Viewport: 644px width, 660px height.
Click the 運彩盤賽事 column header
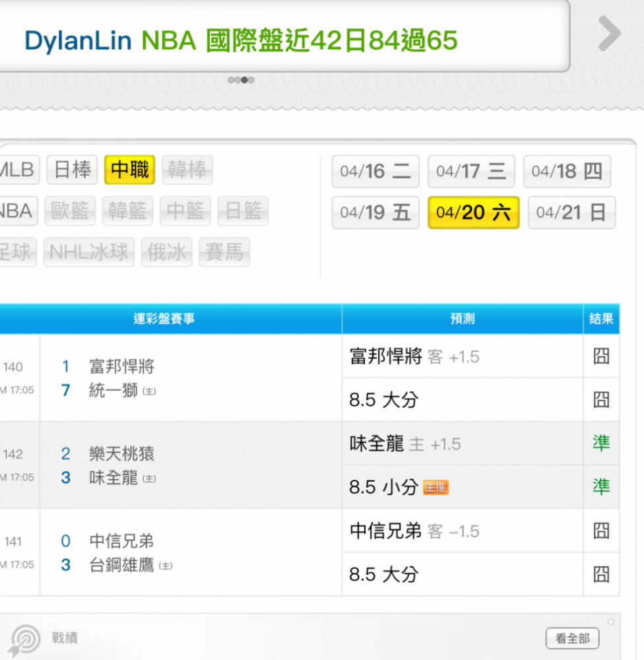[164, 319]
